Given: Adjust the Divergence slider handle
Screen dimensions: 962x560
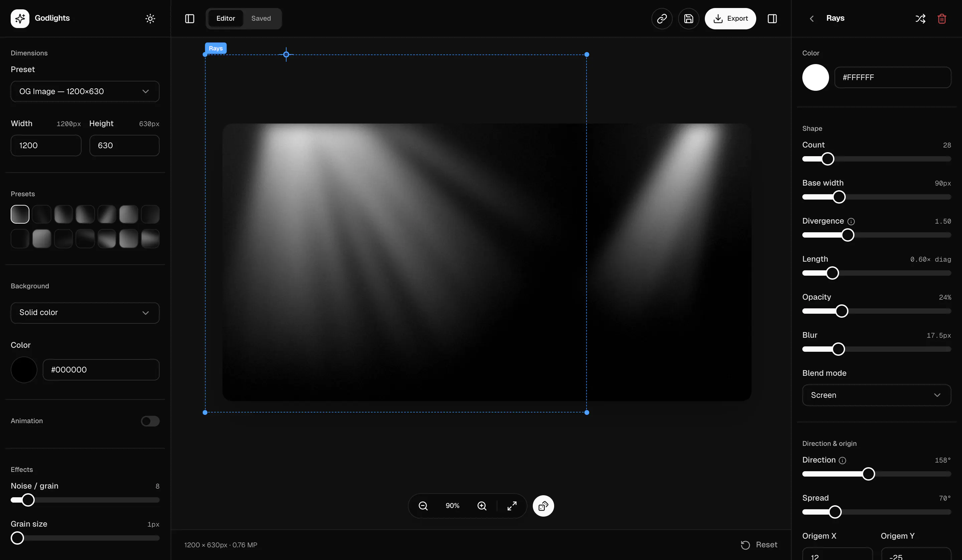Looking at the screenshot, I should [848, 235].
